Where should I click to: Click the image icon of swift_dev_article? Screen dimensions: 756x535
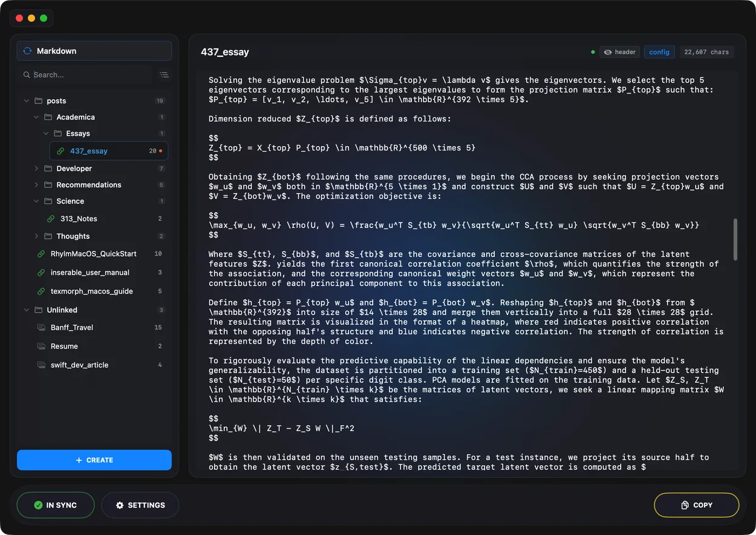point(41,365)
